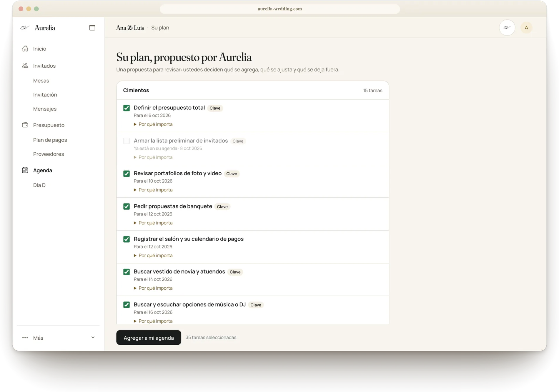Open the Aurelia assistant round icon
The image size is (559, 392).
pyautogui.click(x=507, y=28)
